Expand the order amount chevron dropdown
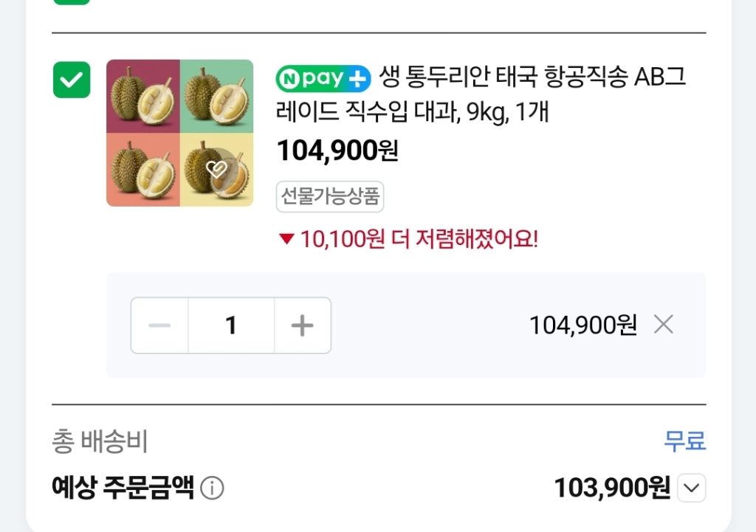756x532 pixels. 692,488
